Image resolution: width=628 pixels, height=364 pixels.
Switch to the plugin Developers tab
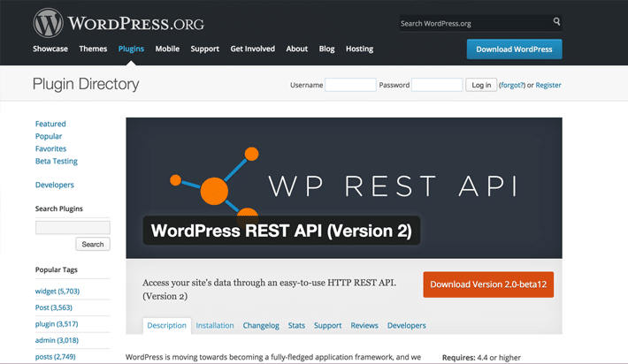tap(406, 326)
